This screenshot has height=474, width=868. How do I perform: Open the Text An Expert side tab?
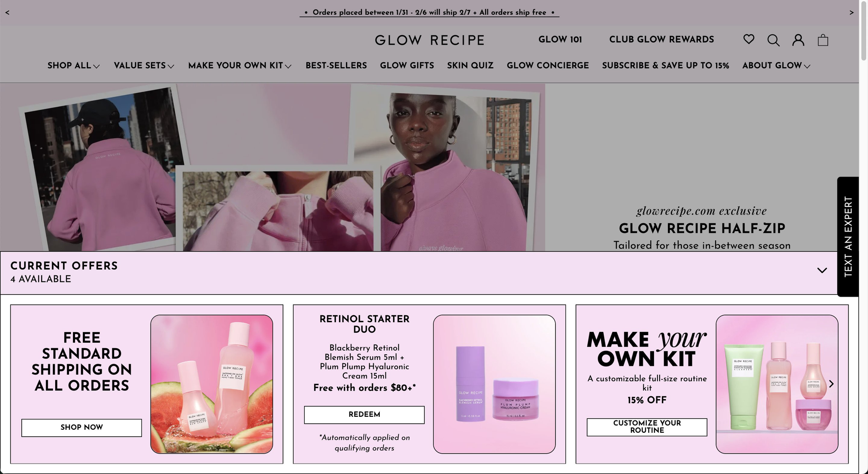[x=848, y=237]
